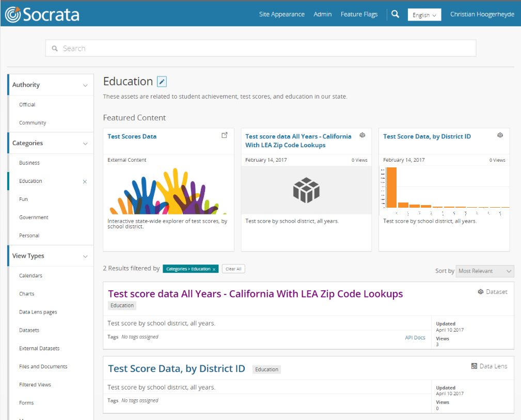Open the English language selector
521x420 pixels.
click(424, 14)
